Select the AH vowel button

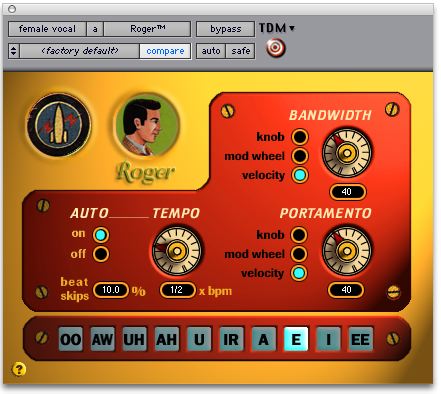167,339
